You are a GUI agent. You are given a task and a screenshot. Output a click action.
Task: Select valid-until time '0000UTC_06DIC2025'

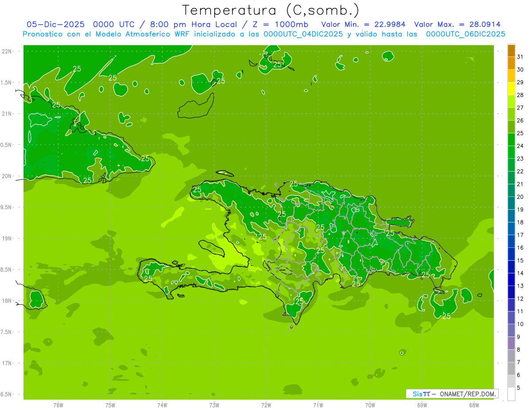[465, 34]
